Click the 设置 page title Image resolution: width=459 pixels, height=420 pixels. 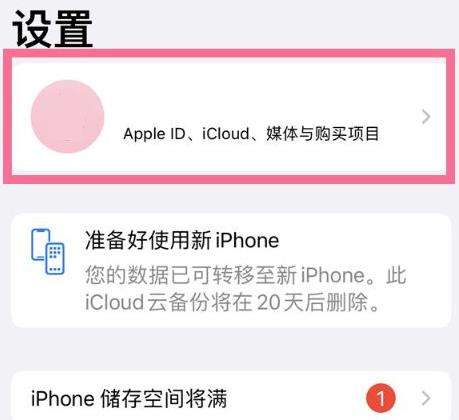pyautogui.click(x=53, y=29)
